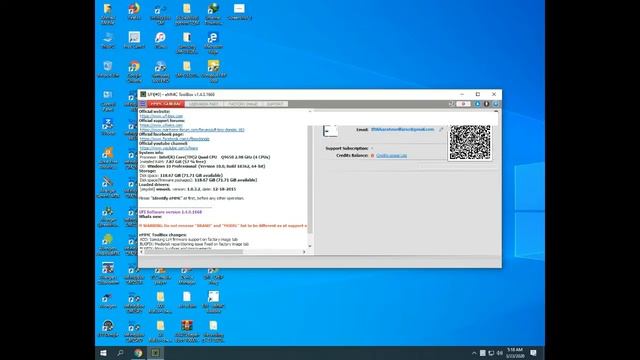Image resolution: width=640 pixels, height=360 pixels.
Task: Click the account avatar box
Action: (x=330, y=131)
